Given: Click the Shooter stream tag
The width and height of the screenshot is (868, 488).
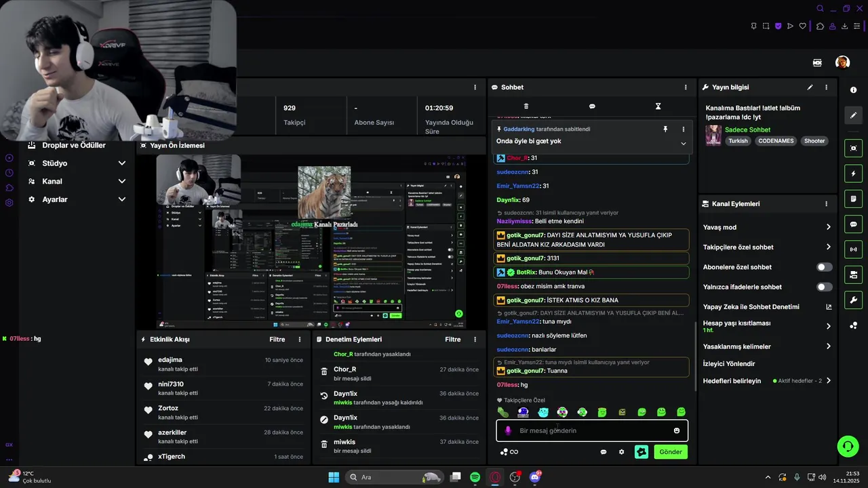Looking at the screenshot, I should point(814,141).
